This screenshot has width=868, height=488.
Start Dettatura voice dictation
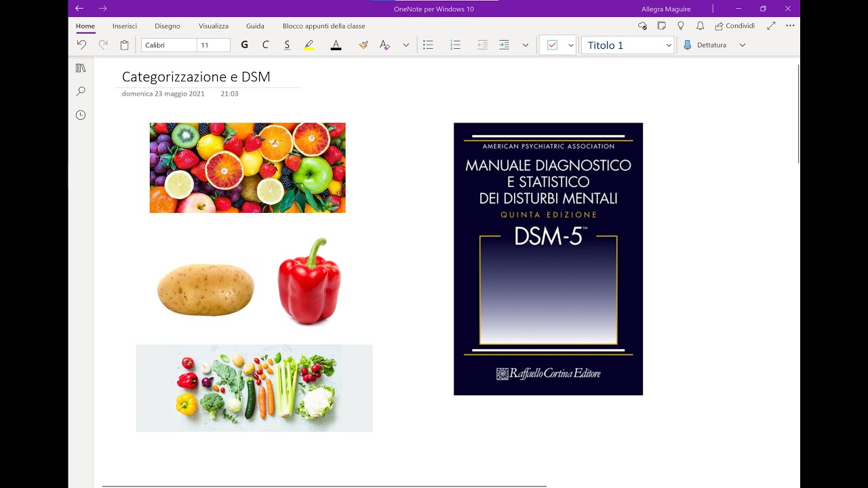(x=705, y=45)
